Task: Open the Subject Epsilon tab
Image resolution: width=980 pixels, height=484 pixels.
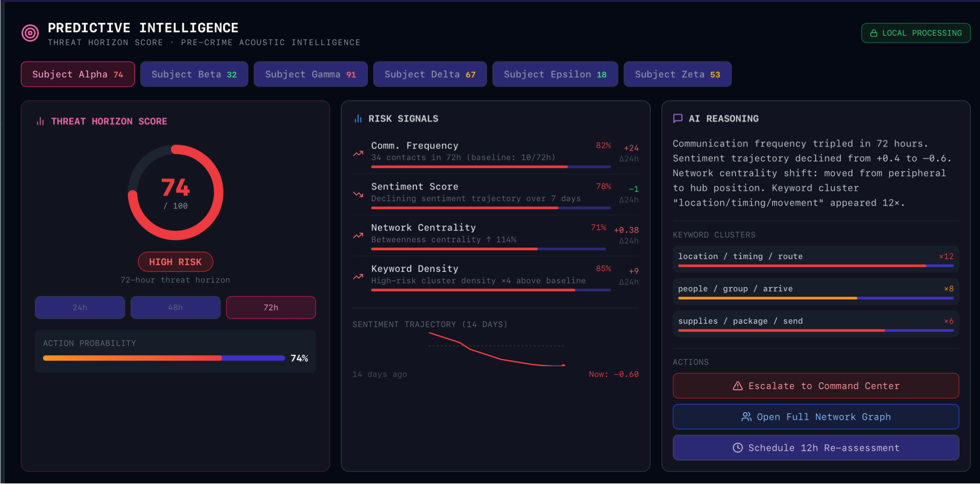Action: pos(555,74)
